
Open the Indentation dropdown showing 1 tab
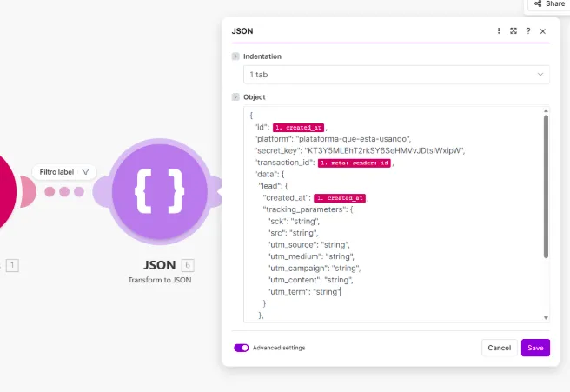point(396,75)
